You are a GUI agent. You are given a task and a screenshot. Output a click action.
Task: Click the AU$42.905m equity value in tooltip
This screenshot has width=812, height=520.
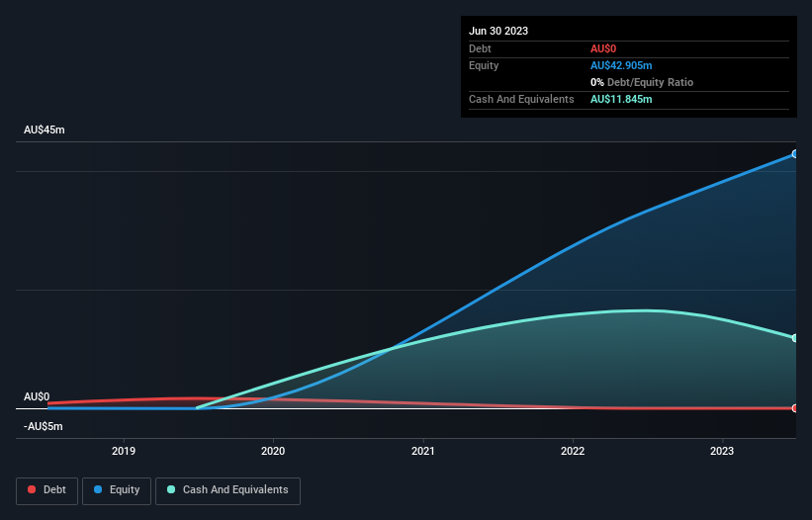point(621,65)
